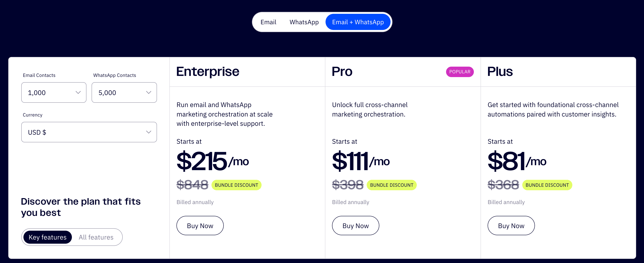
Task: Click the $215/mo price text
Action: tap(213, 161)
